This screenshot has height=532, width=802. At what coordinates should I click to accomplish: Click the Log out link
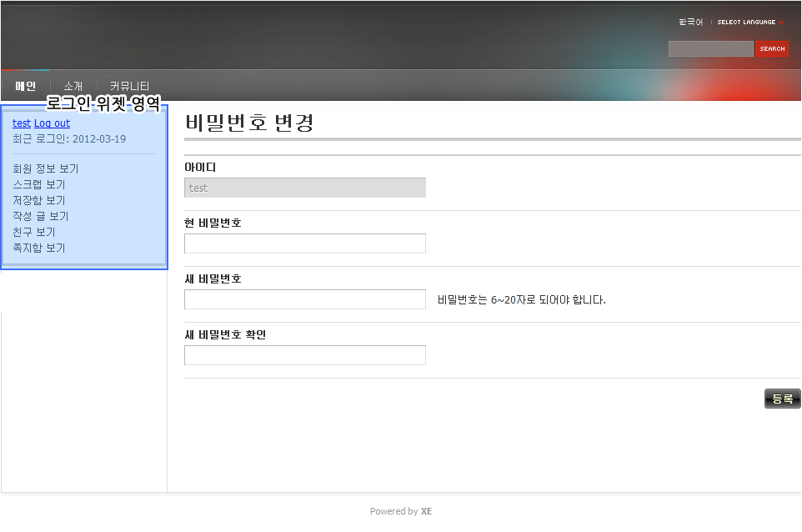(52, 123)
